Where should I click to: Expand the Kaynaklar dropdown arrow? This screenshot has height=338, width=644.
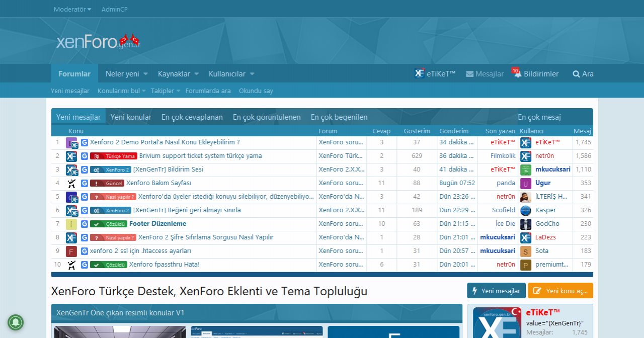pos(197,74)
